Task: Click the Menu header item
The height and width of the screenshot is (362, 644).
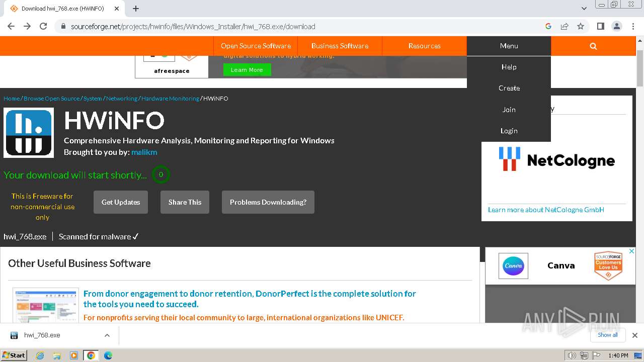Action: click(509, 46)
